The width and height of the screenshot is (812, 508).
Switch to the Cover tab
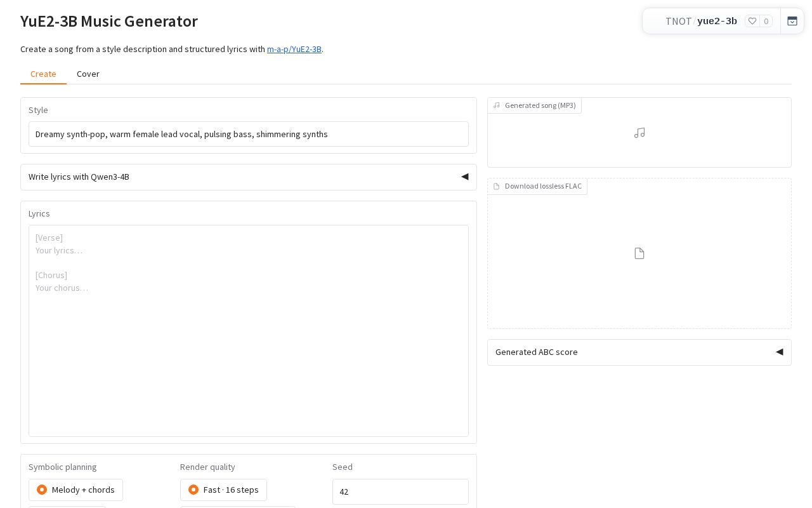coord(88,74)
